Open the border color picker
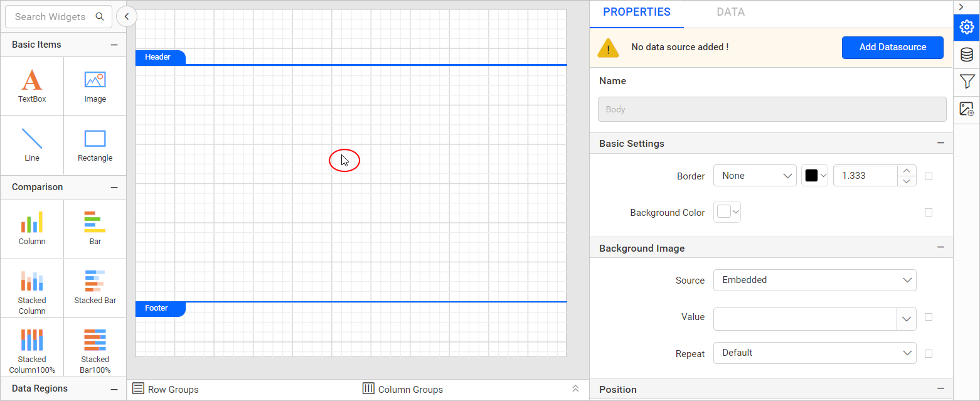 point(815,176)
